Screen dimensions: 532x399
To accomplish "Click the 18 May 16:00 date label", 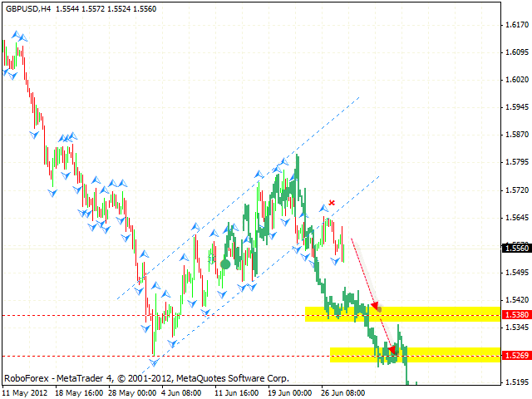I will point(79,393).
